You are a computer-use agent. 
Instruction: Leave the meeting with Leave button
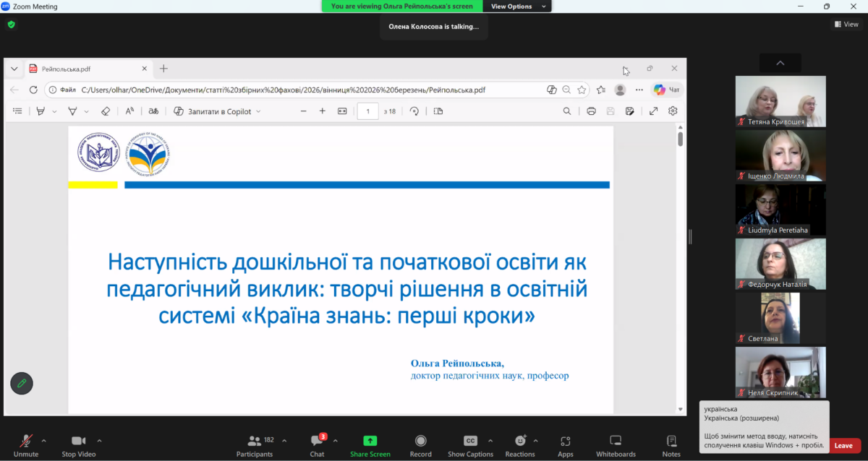(x=843, y=446)
